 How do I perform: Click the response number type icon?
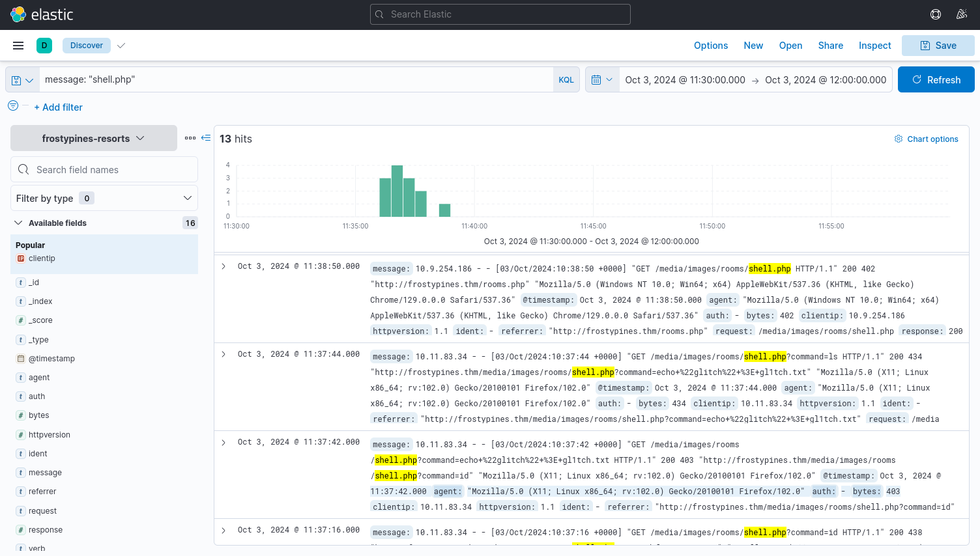point(21,530)
